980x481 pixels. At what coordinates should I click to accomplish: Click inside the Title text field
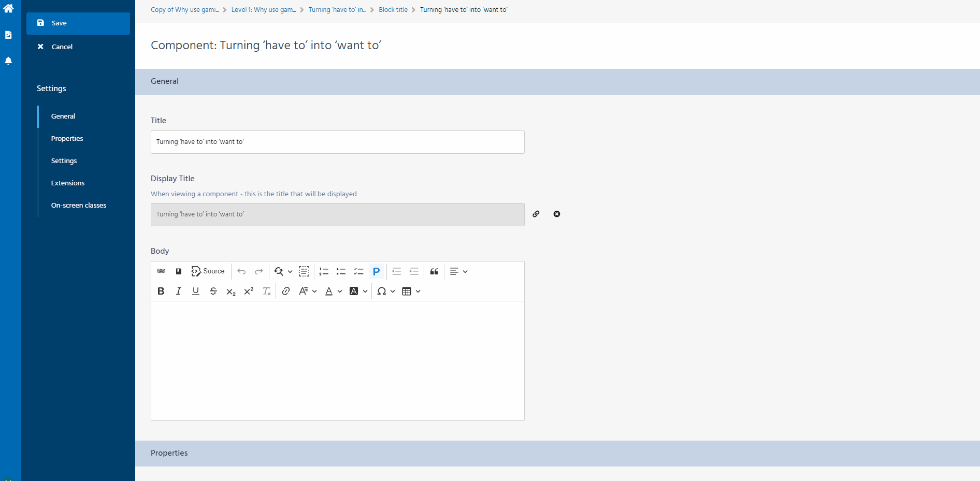tap(337, 142)
